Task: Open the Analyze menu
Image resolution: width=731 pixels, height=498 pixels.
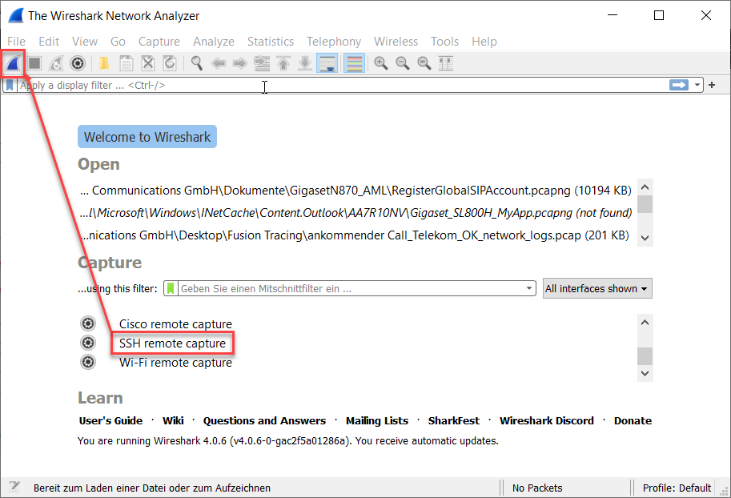Action: pos(214,42)
